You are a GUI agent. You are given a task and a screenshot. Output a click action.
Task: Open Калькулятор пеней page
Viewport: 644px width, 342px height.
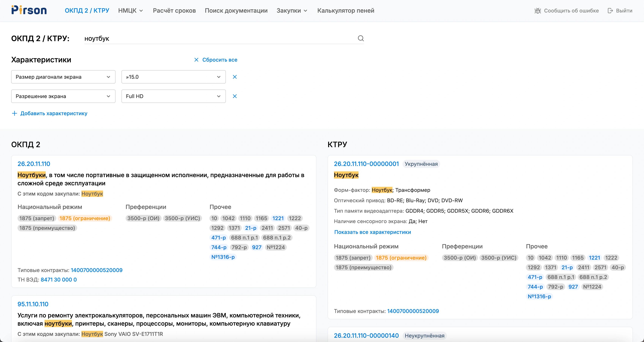pos(345,11)
